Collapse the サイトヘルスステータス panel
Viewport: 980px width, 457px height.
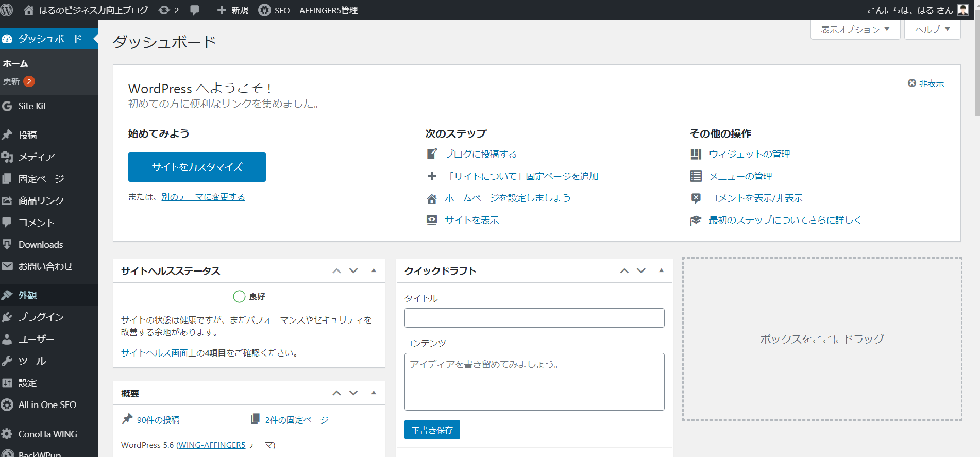pyautogui.click(x=374, y=270)
